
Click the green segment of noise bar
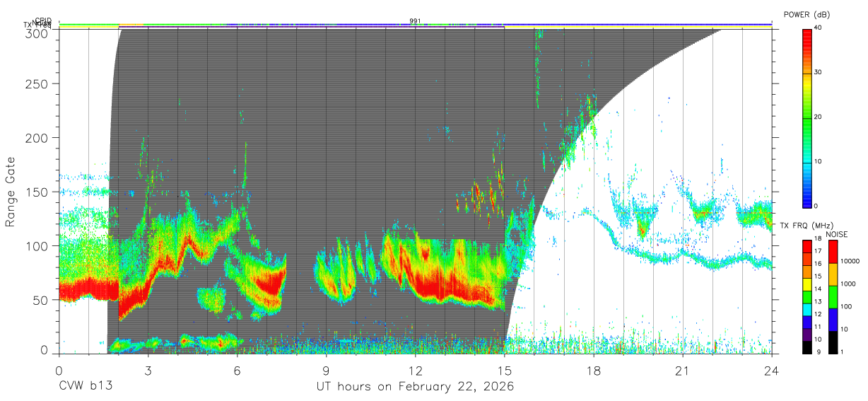(833, 296)
